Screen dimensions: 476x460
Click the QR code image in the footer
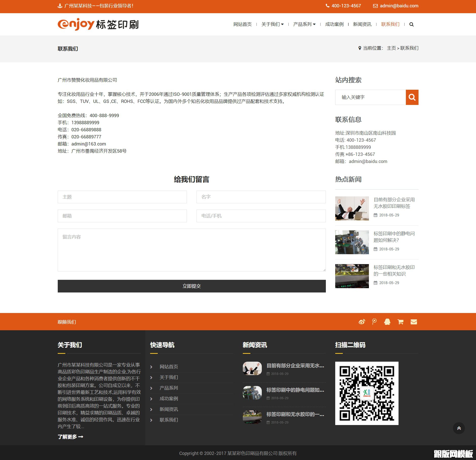coord(367,393)
